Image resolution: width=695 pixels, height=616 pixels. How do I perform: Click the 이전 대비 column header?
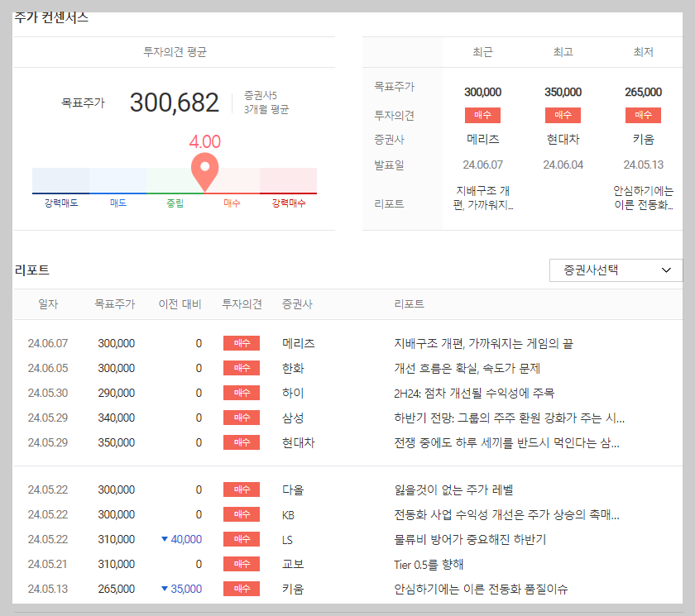point(180,304)
